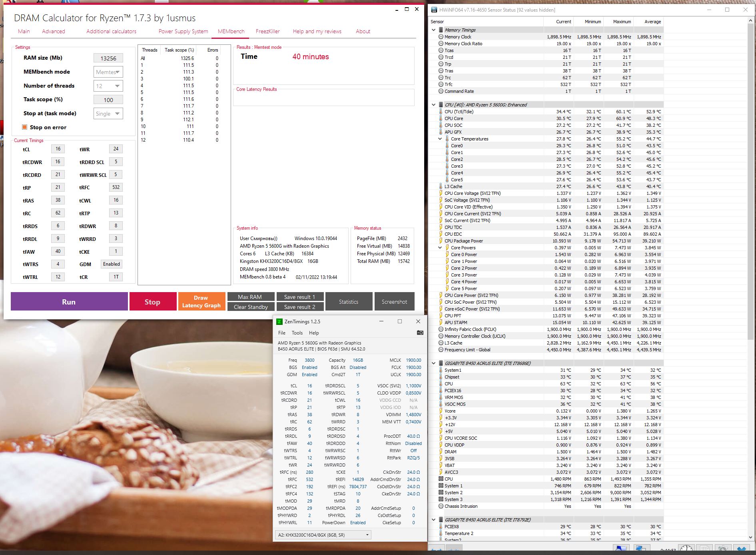
Task: Open the MEMbench mode dropdown
Action: (108, 72)
